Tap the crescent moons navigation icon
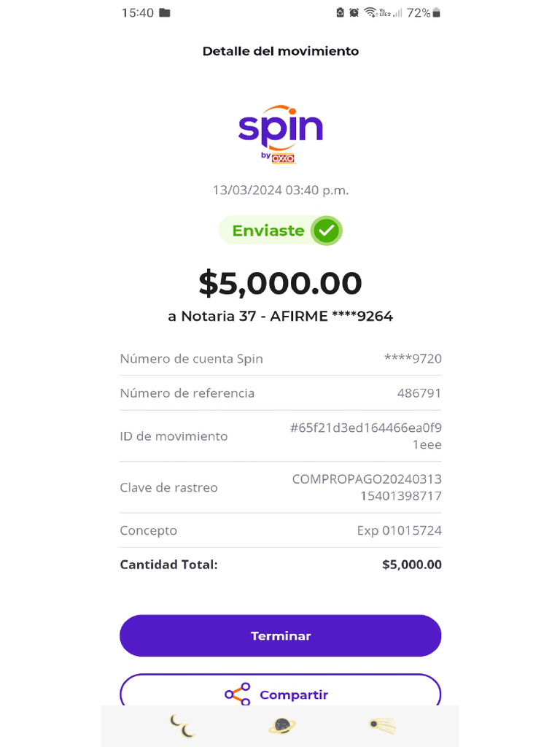 182,726
